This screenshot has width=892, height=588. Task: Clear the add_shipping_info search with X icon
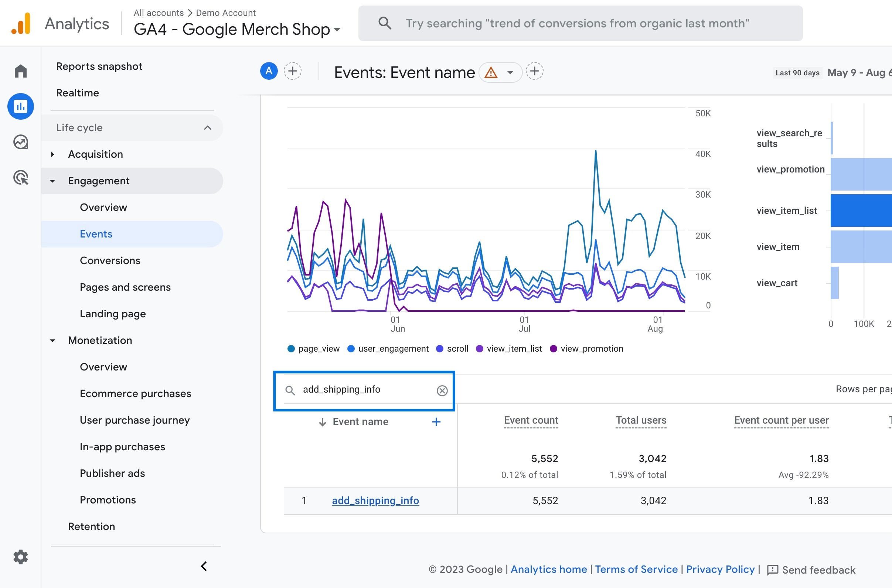pos(442,391)
